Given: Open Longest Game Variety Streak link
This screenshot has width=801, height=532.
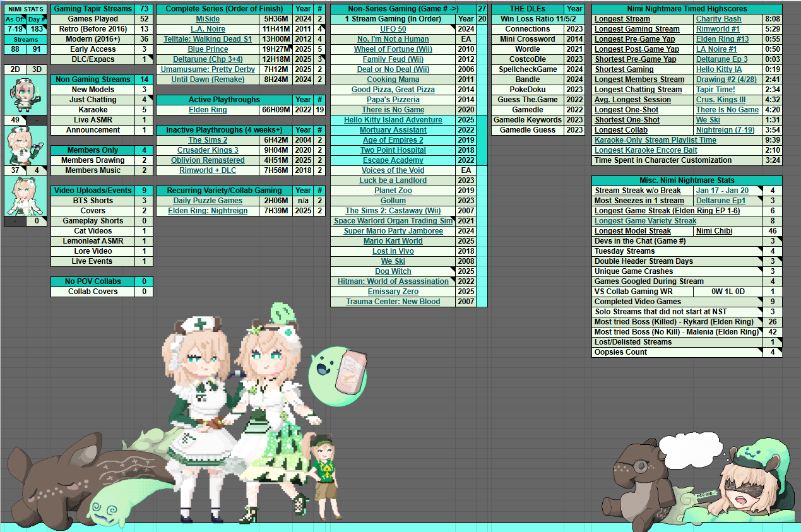Looking at the screenshot, I should [645, 221].
